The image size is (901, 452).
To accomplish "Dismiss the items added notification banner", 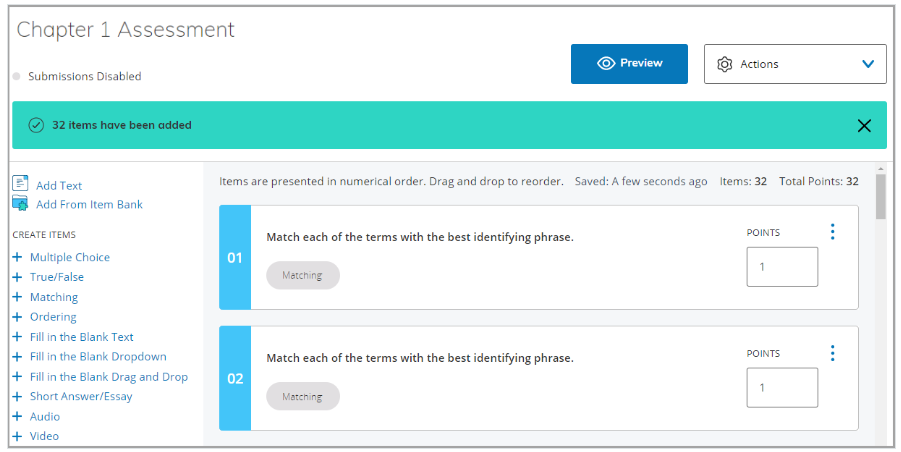I will point(864,126).
